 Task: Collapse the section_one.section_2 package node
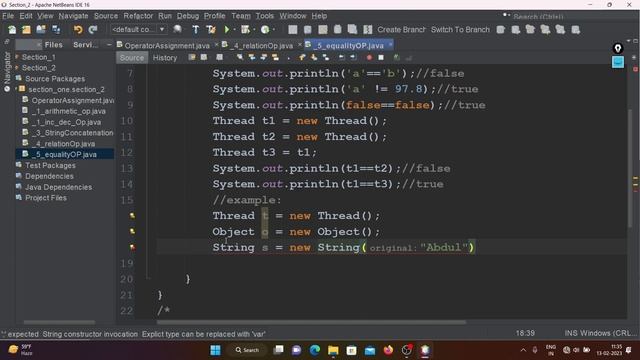pyautogui.click(x=16, y=89)
